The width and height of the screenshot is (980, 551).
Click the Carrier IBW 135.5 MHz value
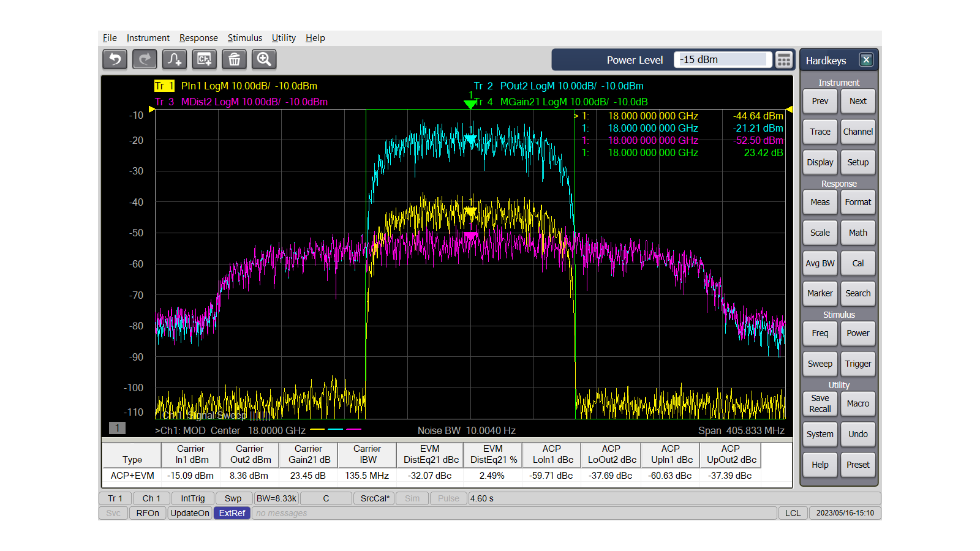[367, 476]
